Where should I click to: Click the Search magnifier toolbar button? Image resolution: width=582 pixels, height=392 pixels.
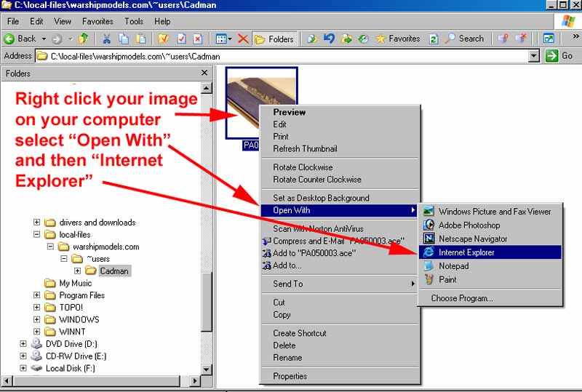coord(464,39)
